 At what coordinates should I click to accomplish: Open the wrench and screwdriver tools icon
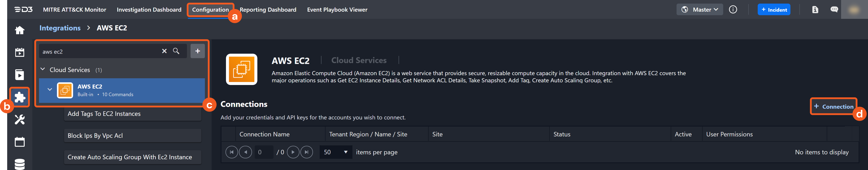[x=20, y=119]
